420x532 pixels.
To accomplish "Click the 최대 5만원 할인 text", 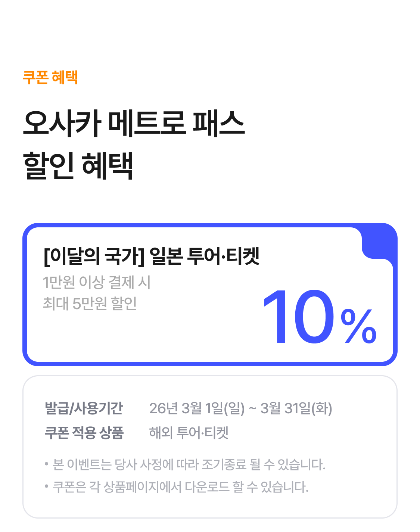I will (x=90, y=304).
